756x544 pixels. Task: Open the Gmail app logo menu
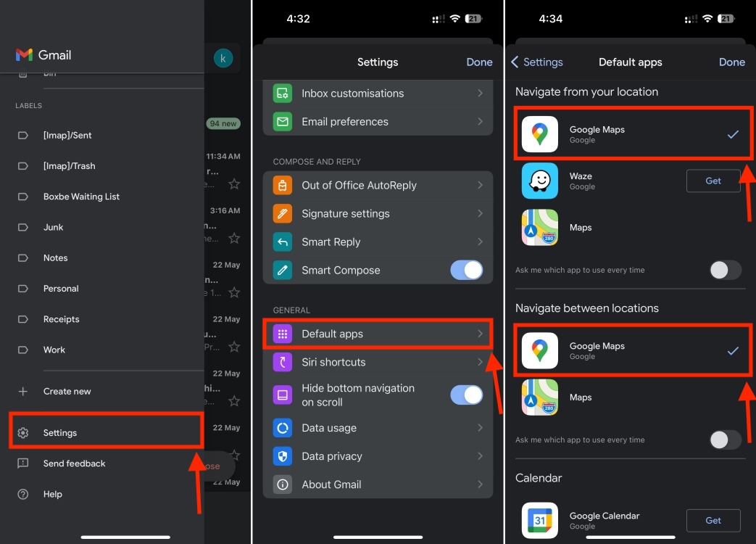point(24,54)
